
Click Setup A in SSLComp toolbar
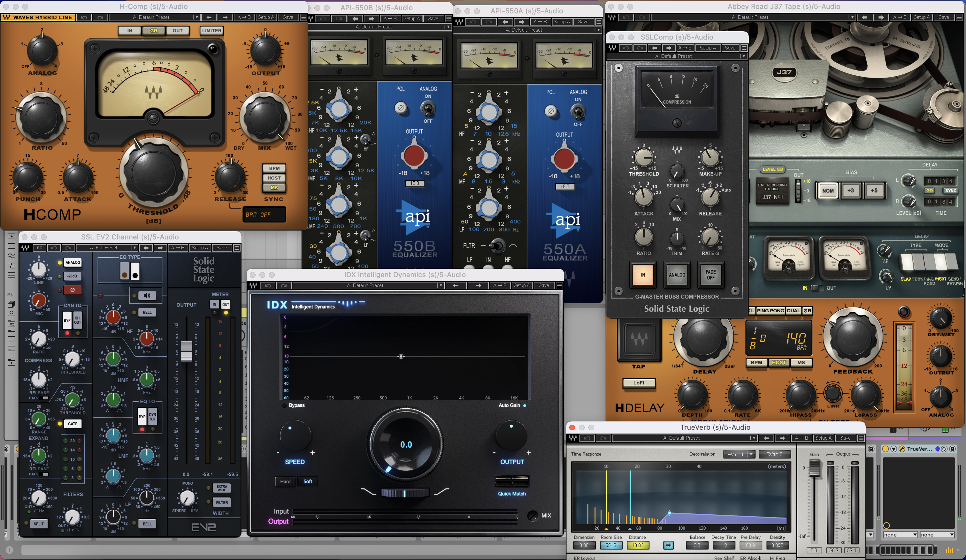tap(708, 48)
